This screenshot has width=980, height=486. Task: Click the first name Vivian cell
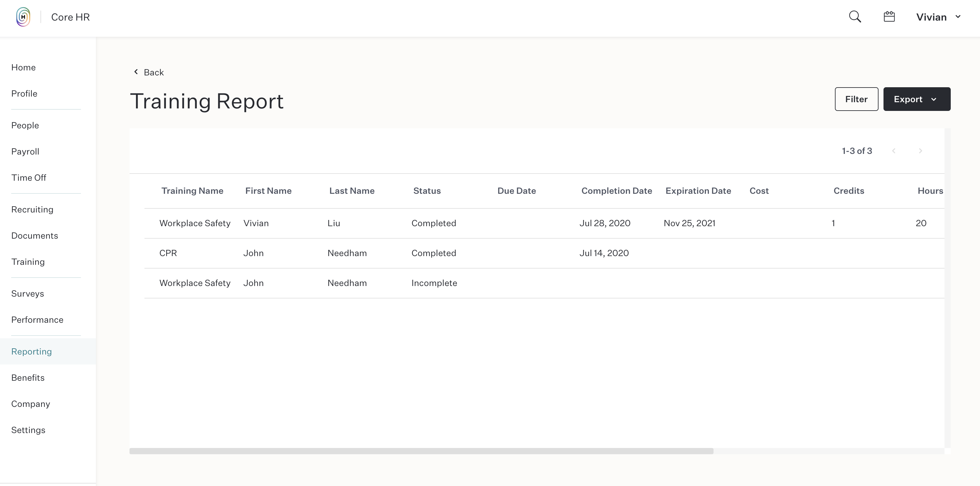[x=256, y=223]
